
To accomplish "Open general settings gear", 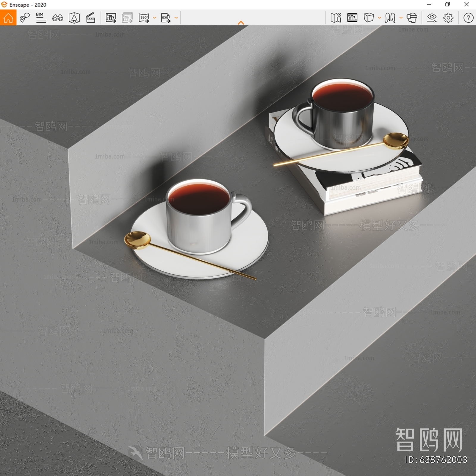I will (448, 18).
